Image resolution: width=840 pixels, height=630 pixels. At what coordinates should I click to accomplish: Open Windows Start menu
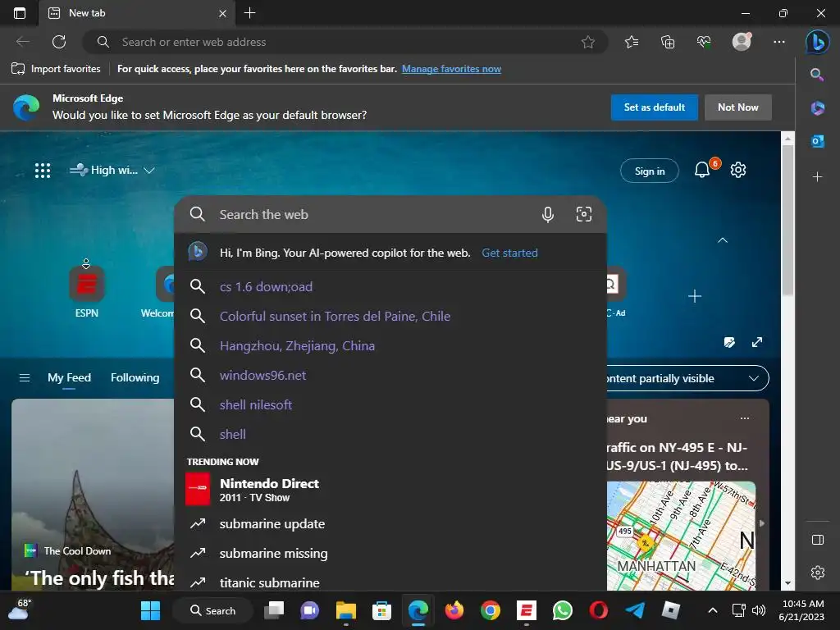coord(150,610)
